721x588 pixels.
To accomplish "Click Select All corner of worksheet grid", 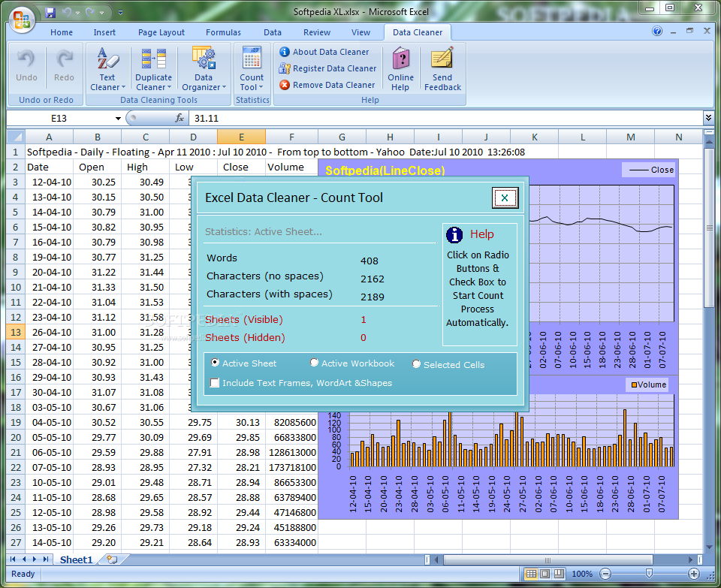I will click(x=16, y=137).
